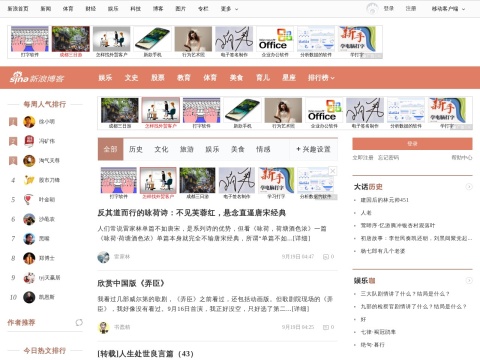Viewport: 480px width, 360px height.
Task: Open the article 欣赏中国版《弄臣》
Action: pos(131,283)
